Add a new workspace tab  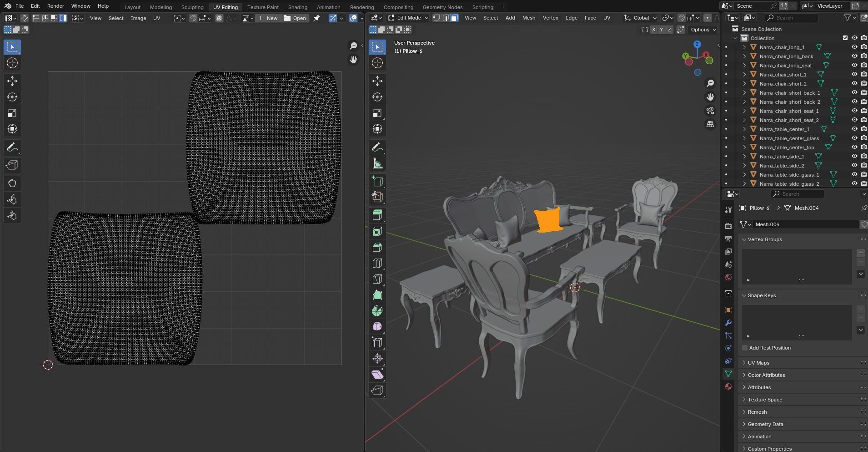[503, 7]
